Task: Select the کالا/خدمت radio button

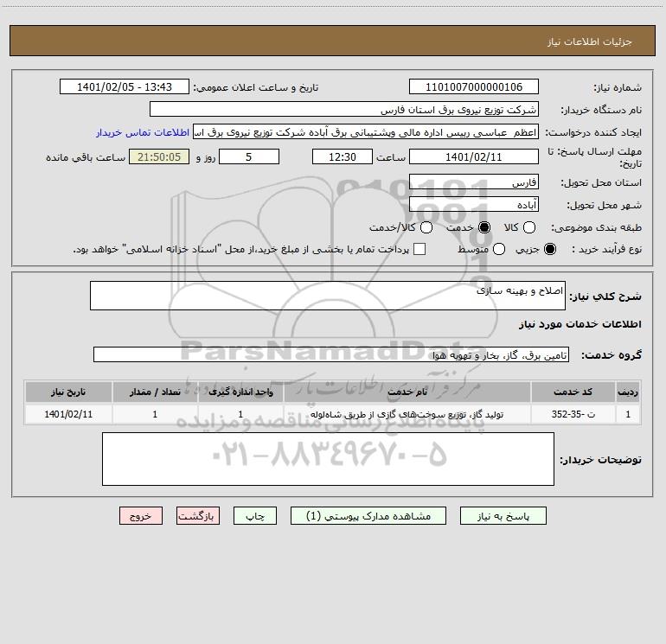Action: (x=426, y=227)
